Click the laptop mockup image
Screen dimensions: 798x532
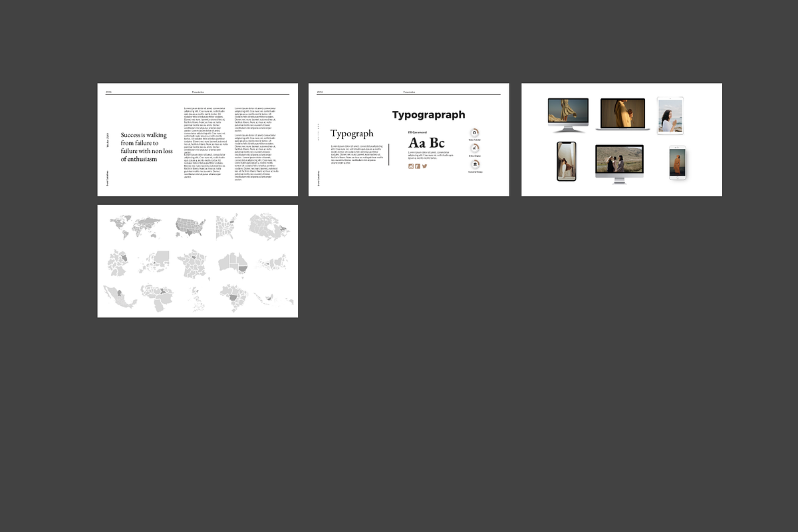tap(622, 114)
